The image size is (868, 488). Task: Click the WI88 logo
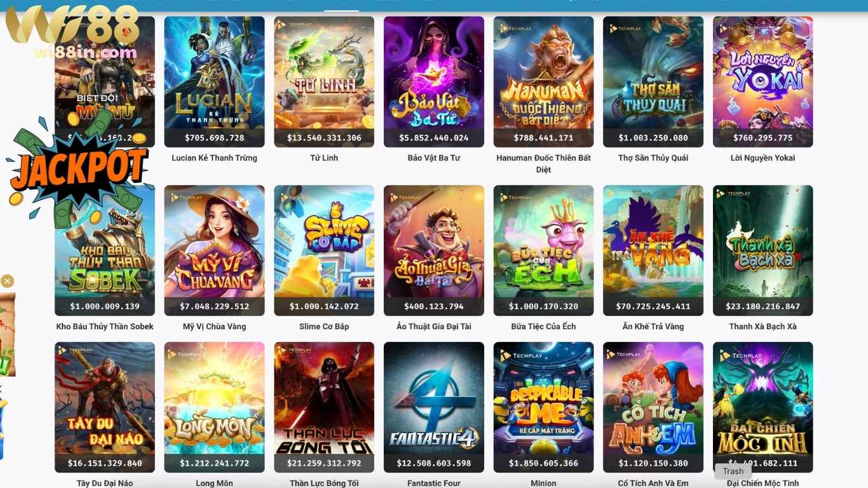tap(72, 32)
